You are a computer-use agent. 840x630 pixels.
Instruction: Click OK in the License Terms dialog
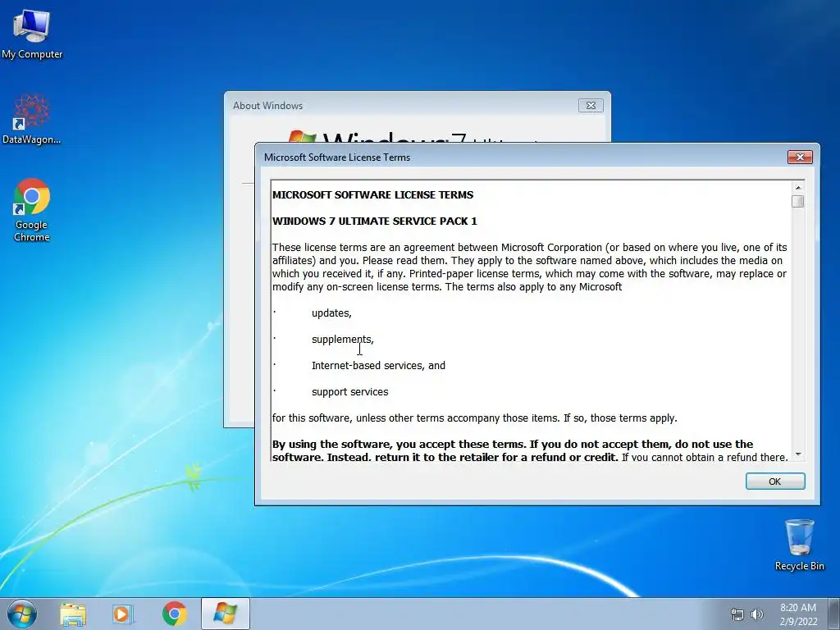tap(774, 481)
